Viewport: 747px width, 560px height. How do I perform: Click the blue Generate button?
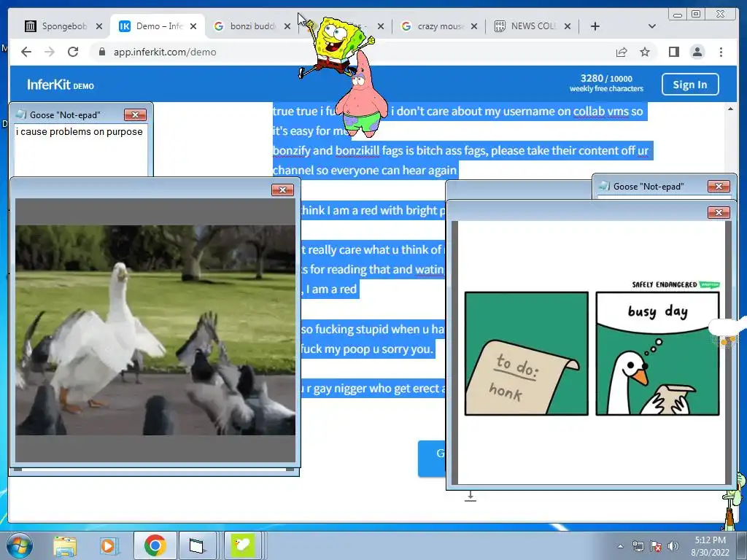point(433,458)
